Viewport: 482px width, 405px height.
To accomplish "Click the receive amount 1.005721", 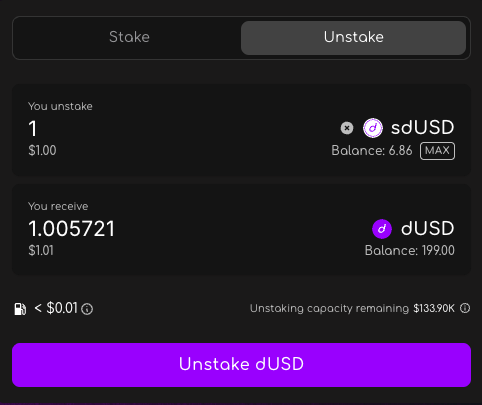I will click(x=72, y=229).
